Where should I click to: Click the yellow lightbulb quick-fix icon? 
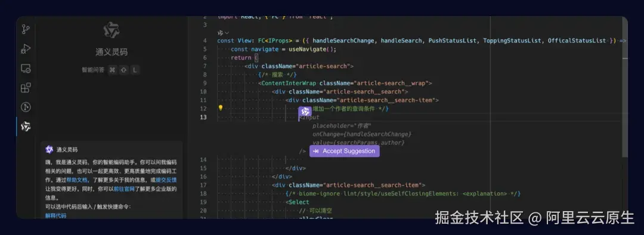(221, 109)
